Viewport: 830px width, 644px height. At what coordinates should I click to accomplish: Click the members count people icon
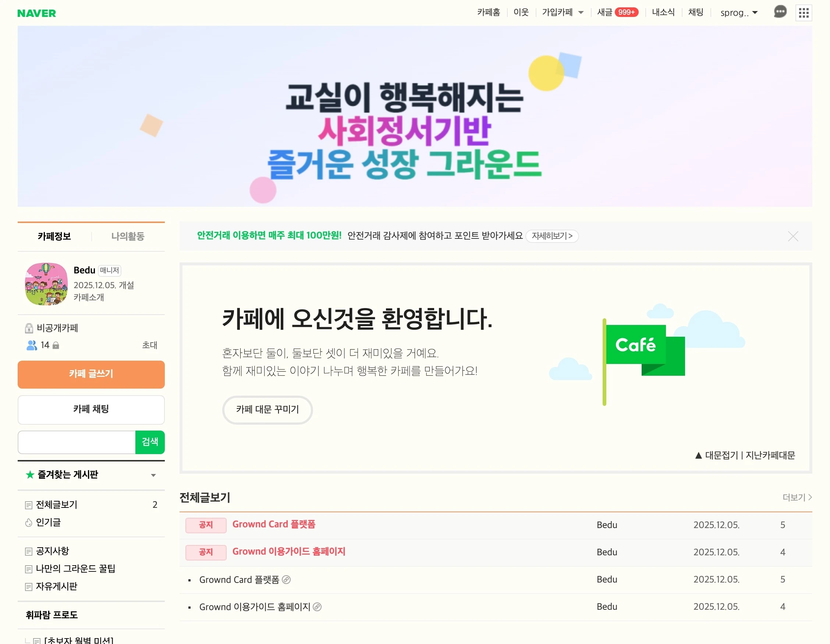(x=32, y=345)
